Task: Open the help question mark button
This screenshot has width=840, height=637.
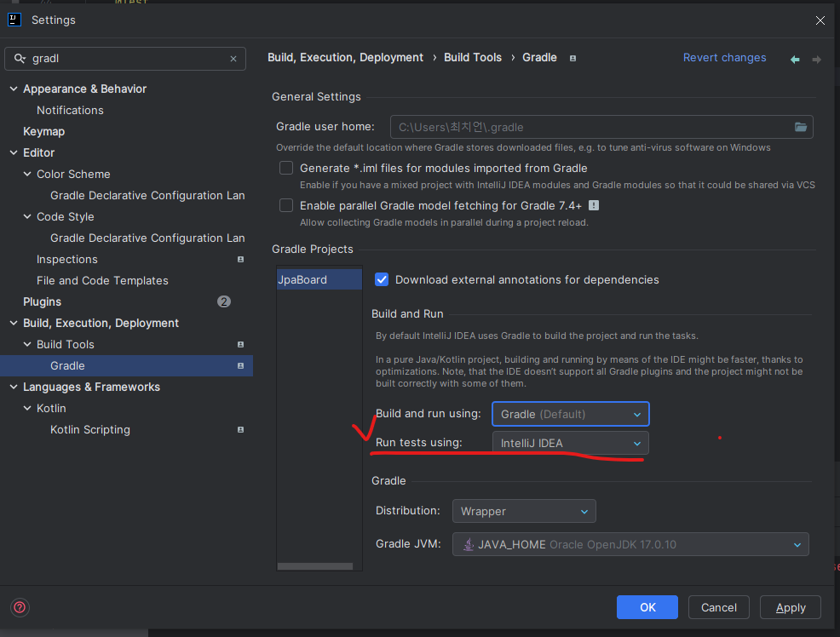Action: click(20, 607)
